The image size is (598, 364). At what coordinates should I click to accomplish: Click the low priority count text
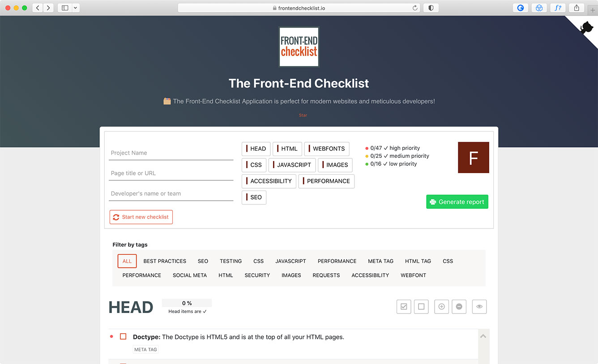tap(393, 164)
